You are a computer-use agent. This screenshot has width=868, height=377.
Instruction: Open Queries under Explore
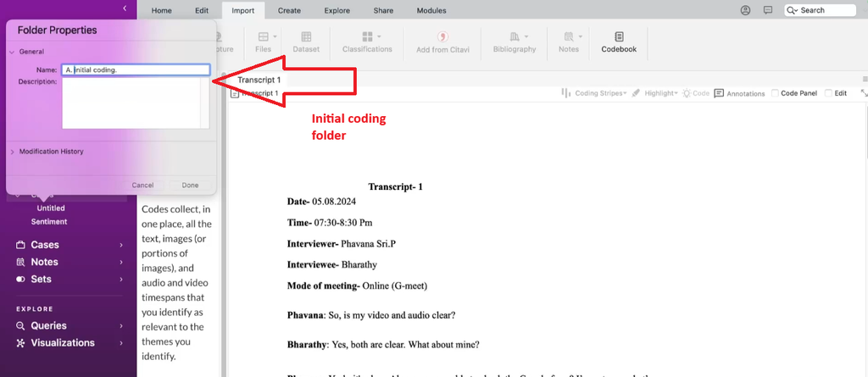click(x=48, y=325)
